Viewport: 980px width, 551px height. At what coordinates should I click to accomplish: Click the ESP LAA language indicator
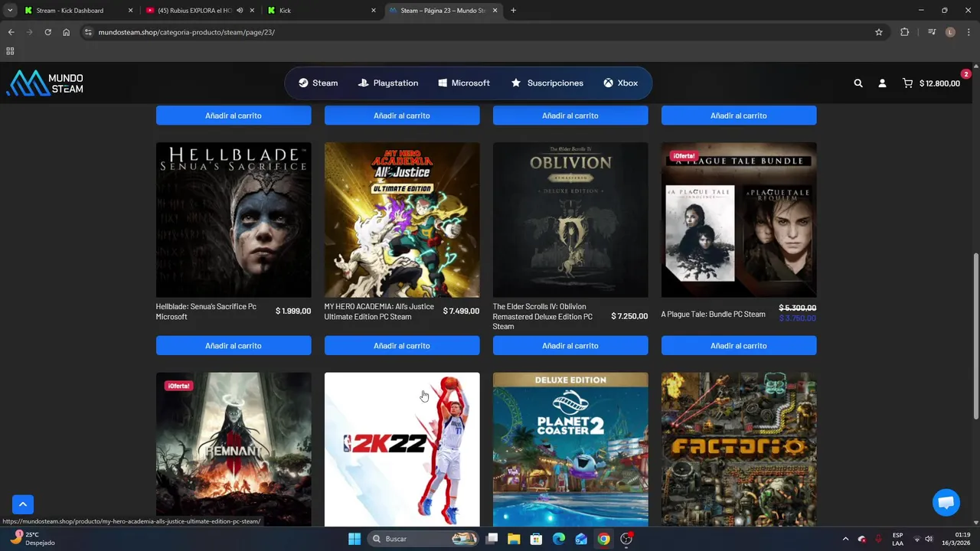pos(897,539)
